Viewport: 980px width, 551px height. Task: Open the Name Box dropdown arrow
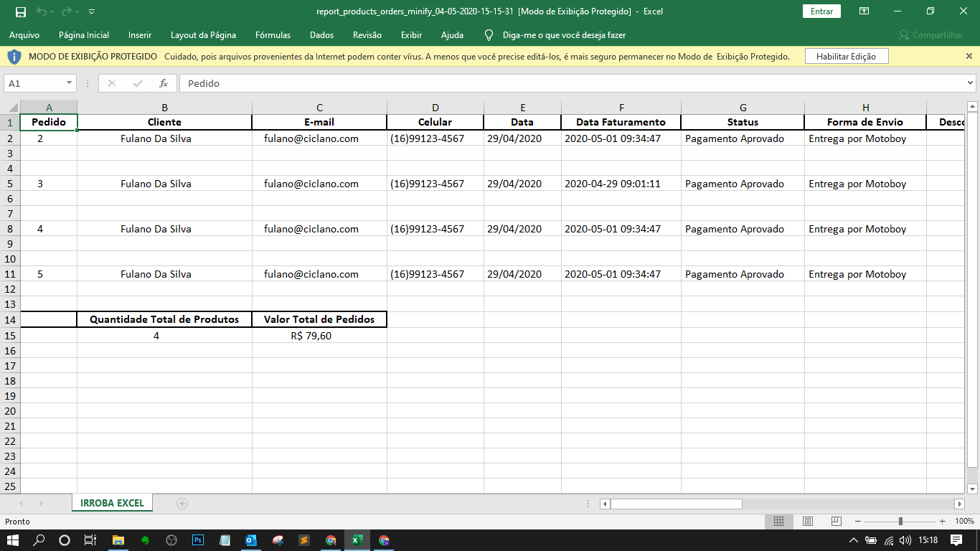[x=69, y=83]
